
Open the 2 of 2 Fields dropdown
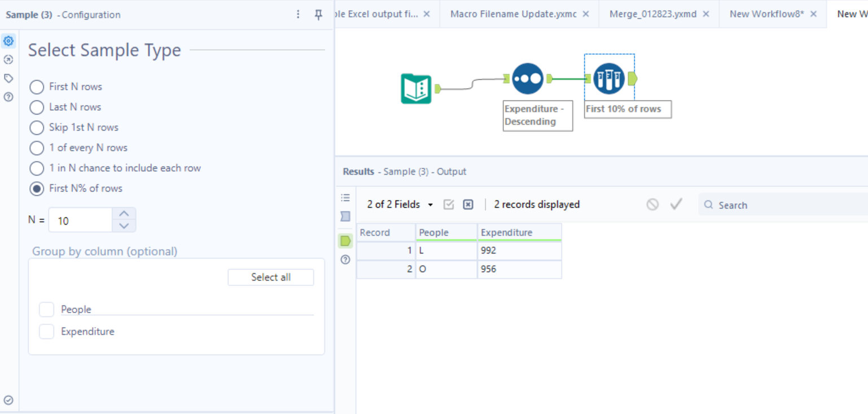point(399,204)
